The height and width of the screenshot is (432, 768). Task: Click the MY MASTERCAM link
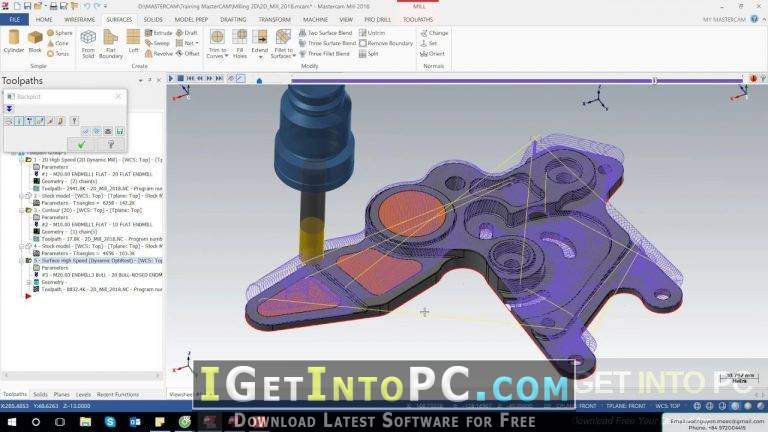click(723, 20)
